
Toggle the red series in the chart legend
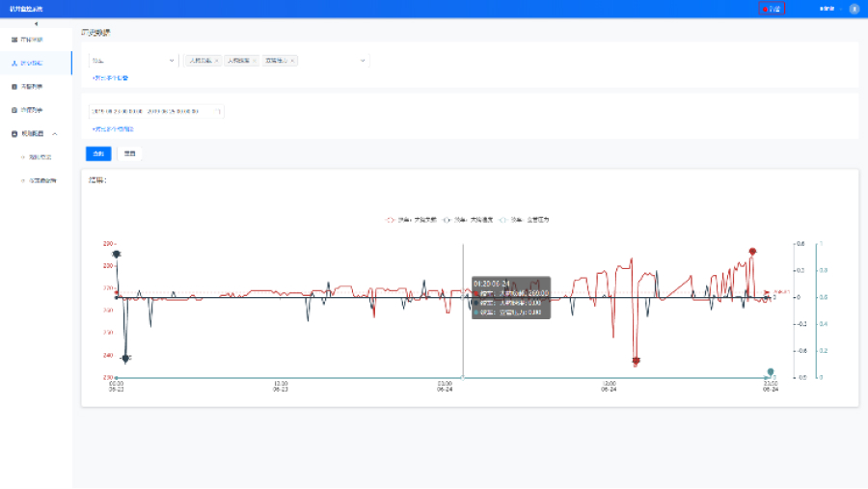pos(410,220)
